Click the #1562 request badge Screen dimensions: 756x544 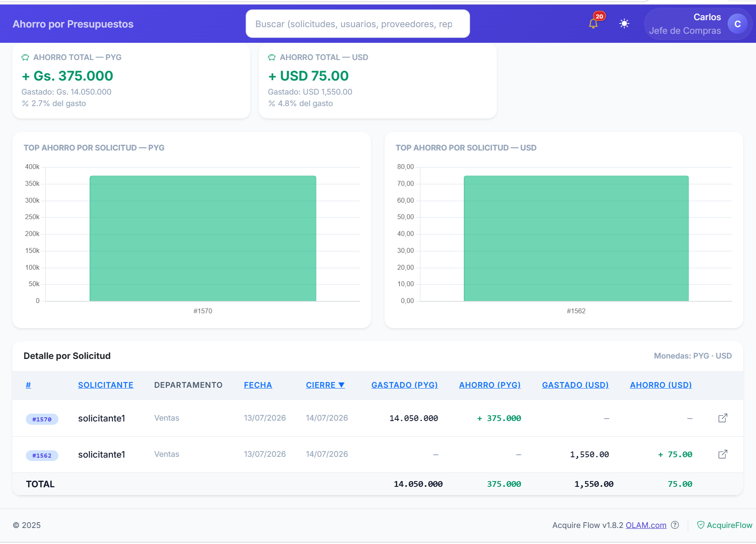pyautogui.click(x=42, y=456)
